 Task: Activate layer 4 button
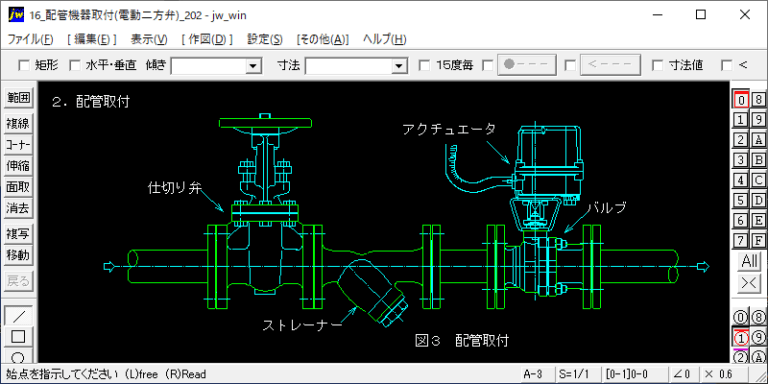click(741, 180)
